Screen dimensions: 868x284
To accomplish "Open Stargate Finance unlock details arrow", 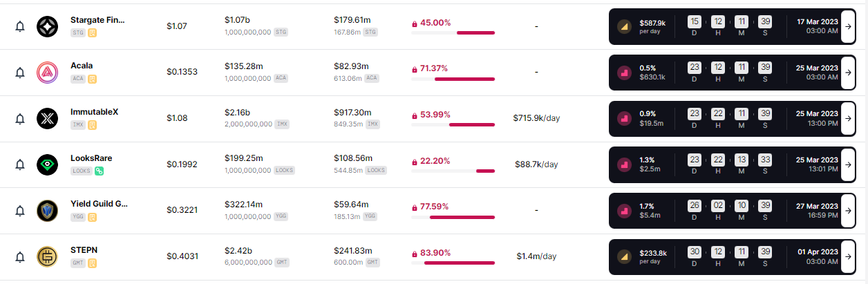I will (x=848, y=26).
